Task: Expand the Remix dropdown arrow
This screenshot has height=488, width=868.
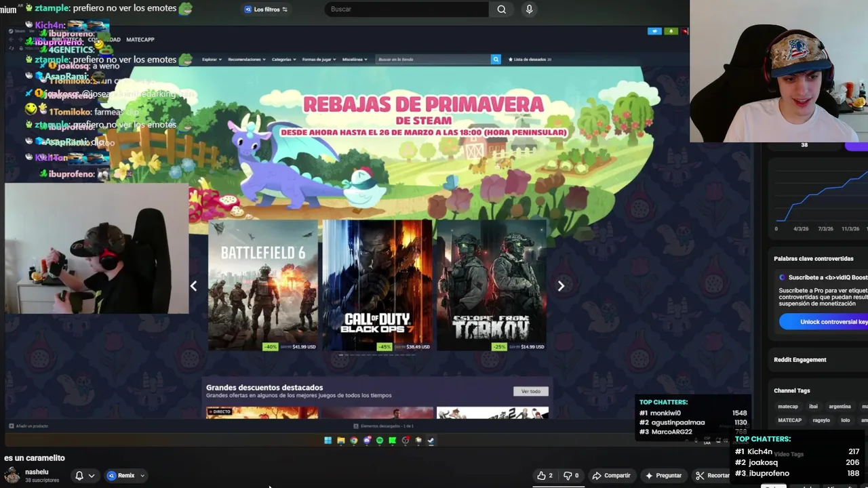Action: [x=142, y=476]
